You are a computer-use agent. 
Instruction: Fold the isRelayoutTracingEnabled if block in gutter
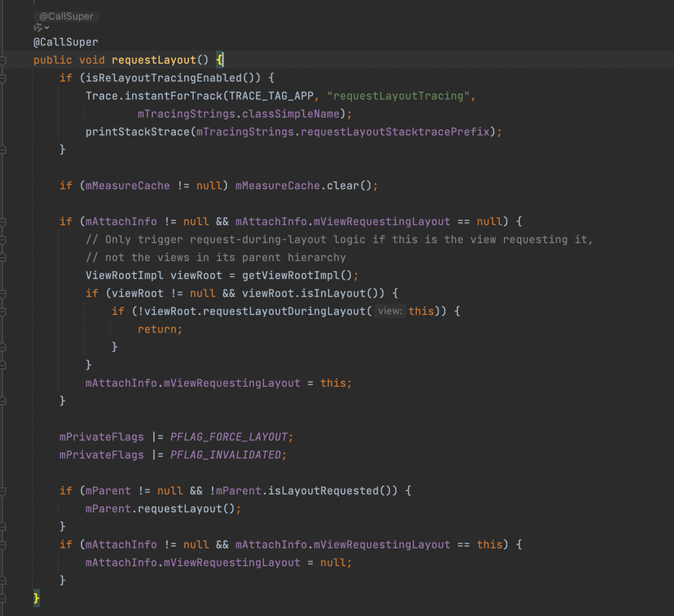pyautogui.click(x=3, y=78)
